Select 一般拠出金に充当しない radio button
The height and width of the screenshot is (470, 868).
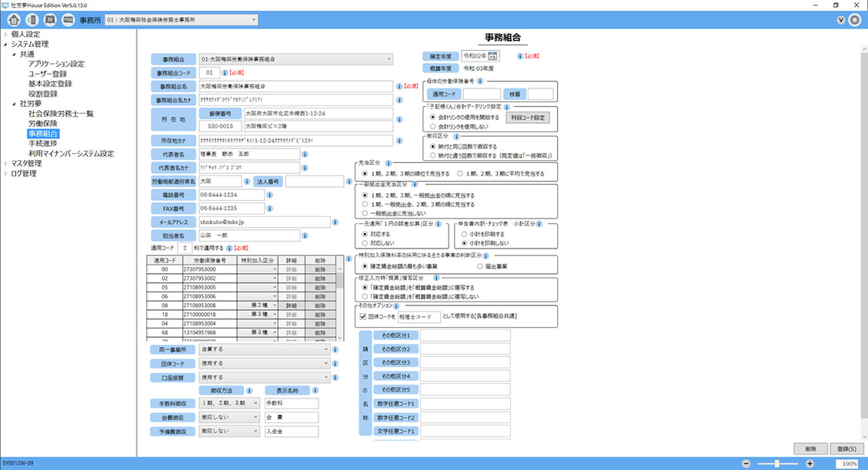click(x=365, y=213)
